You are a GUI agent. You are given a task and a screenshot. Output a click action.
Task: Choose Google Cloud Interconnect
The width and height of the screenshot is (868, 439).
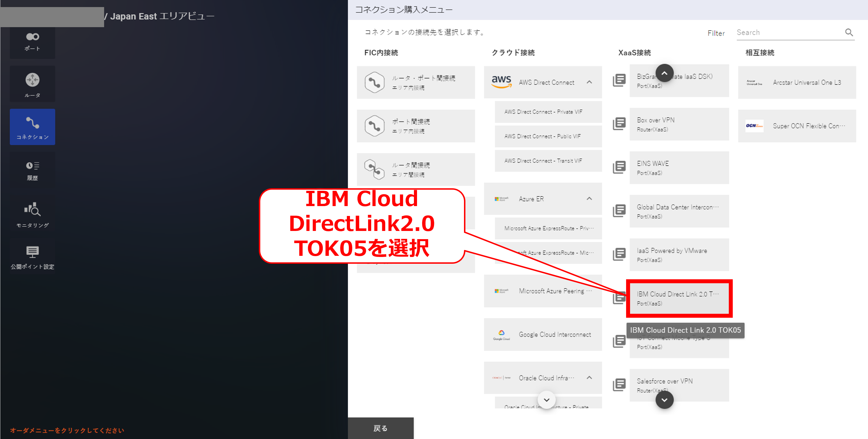pyautogui.click(x=543, y=334)
